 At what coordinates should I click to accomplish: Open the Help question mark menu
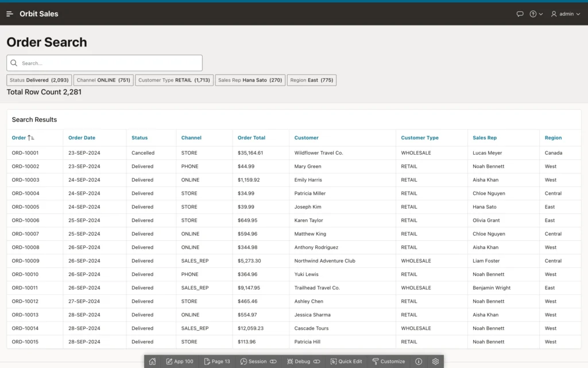[536, 14]
